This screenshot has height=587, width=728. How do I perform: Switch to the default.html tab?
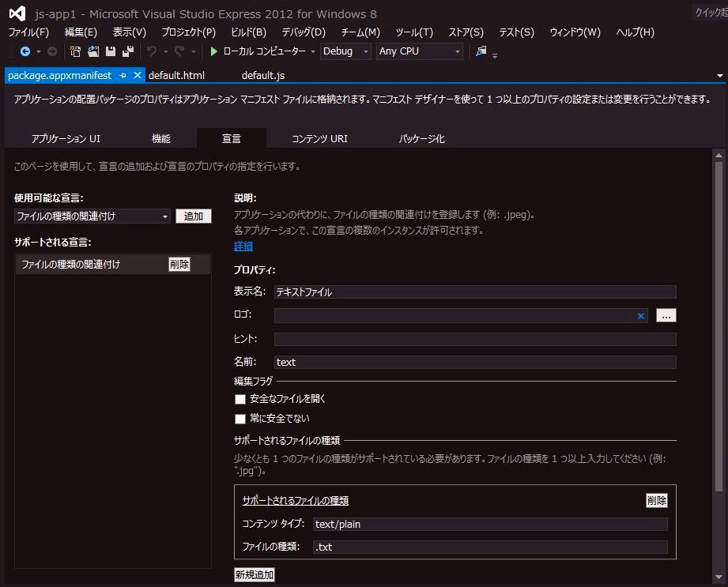pos(176,75)
